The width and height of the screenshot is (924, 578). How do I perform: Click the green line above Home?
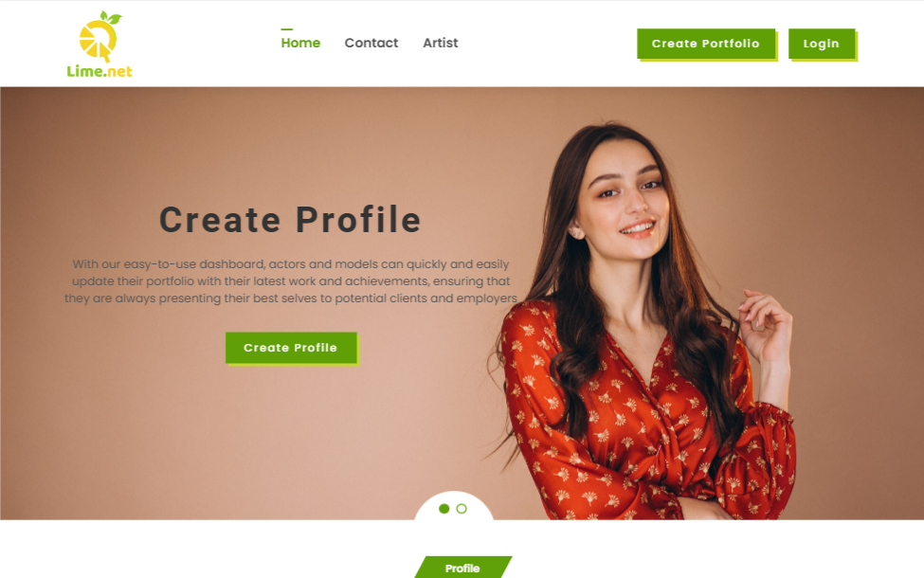click(x=287, y=28)
